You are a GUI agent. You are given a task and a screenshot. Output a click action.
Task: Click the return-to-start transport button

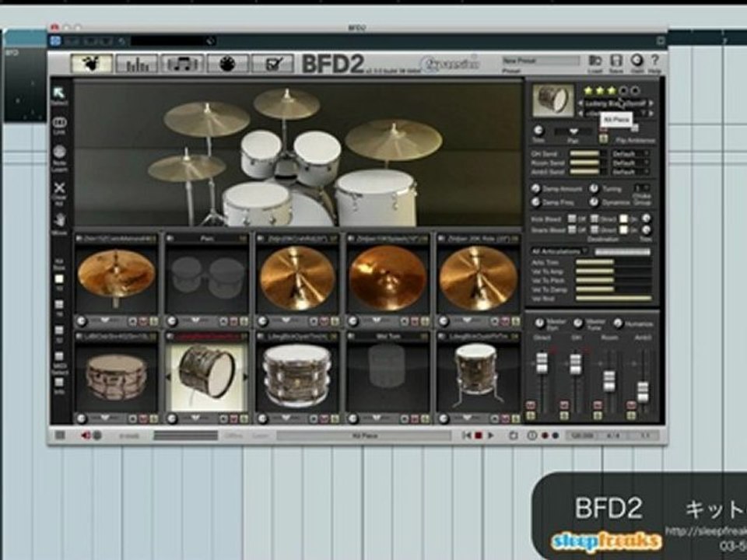(x=466, y=436)
